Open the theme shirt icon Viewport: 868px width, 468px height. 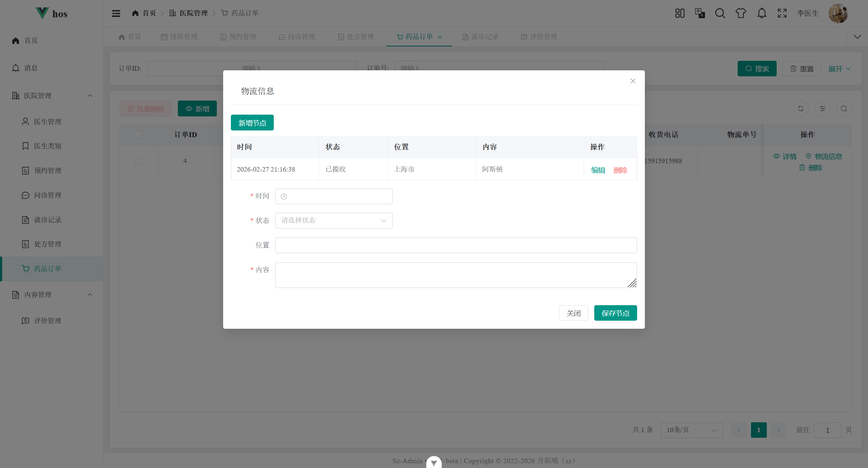tap(741, 13)
